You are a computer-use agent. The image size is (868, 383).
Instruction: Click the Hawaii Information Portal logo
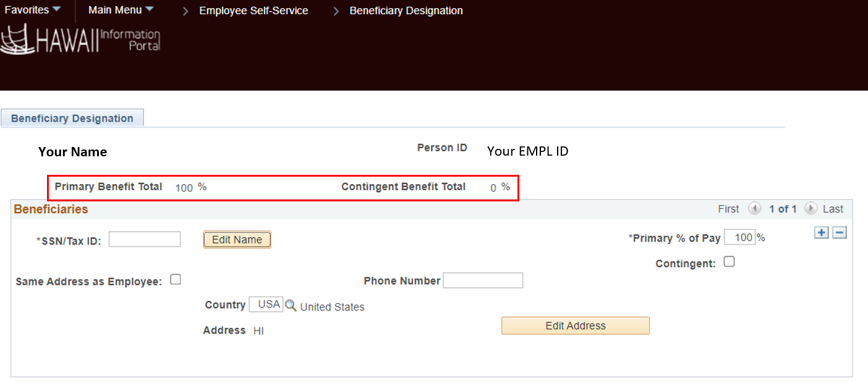pyautogui.click(x=80, y=40)
